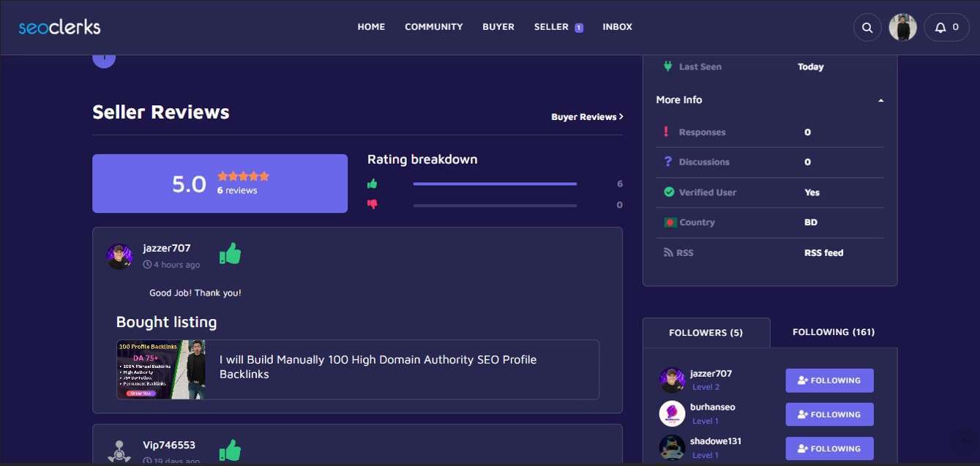Screen dimensions: 980x466
Task: Open the 100 Profile Backlinks listing thumbnail
Action: click(x=161, y=369)
